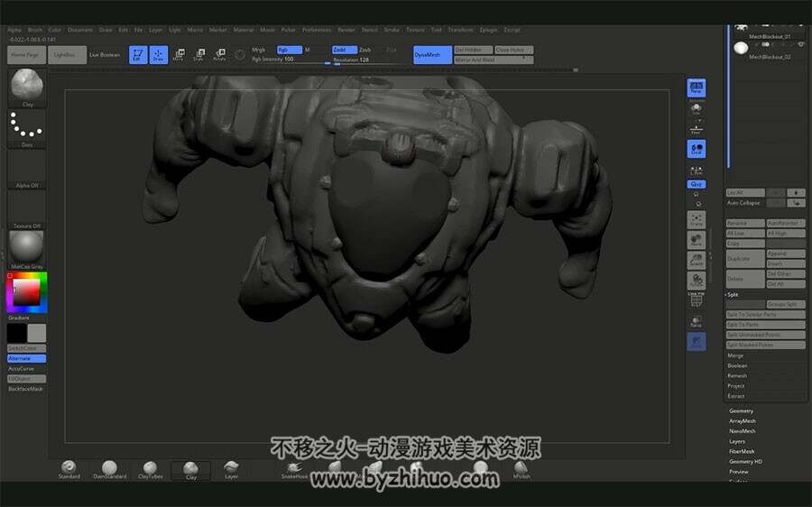The width and height of the screenshot is (812, 507).
Task: Expand the Remesh section
Action: pyautogui.click(x=737, y=376)
